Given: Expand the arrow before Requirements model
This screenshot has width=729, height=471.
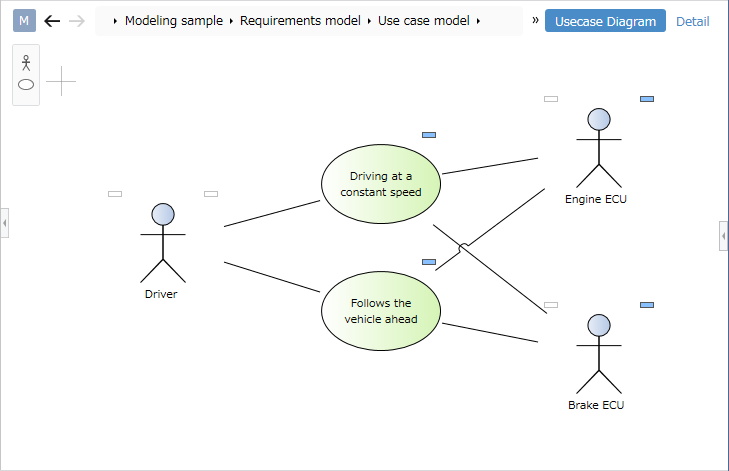Looking at the screenshot, I should click(231, 21).
